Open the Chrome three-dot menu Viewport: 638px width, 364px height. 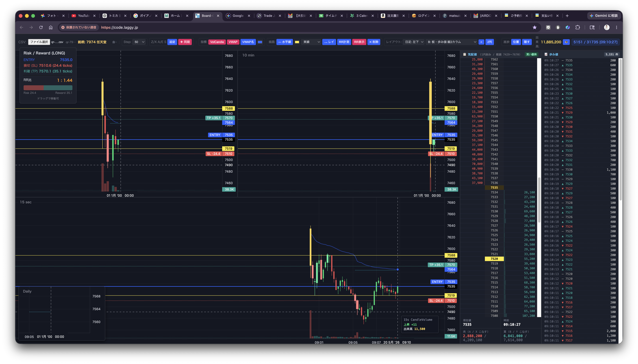616,28
